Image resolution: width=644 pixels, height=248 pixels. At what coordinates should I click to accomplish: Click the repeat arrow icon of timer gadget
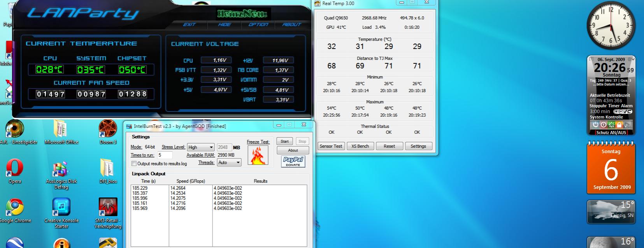(630, 112)
